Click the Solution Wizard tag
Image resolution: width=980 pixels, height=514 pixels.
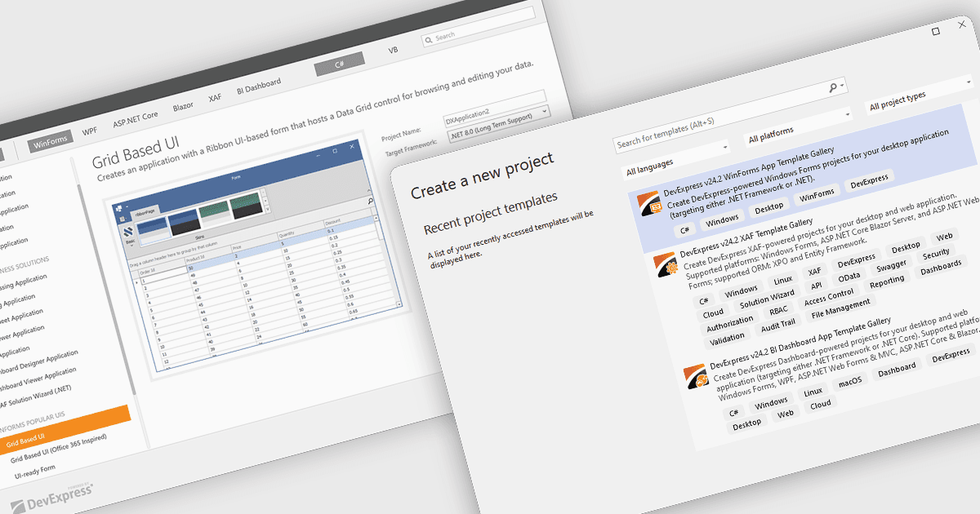click(x=767, y=299)
